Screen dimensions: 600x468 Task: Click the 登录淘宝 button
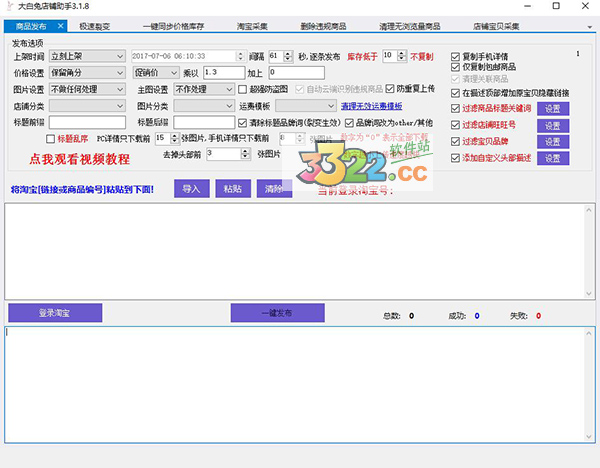pos(54,313)
